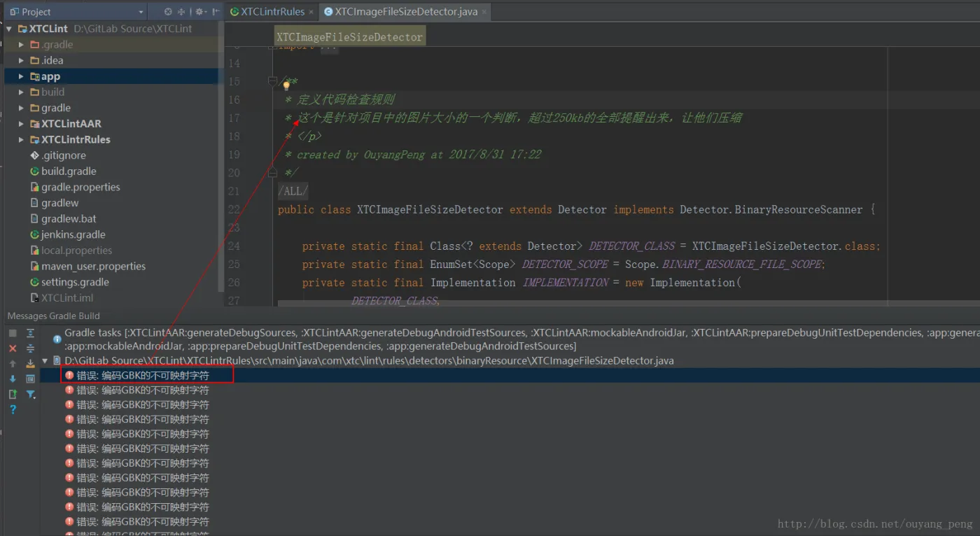This screenshot has height=536, width=980.
Task: Expand the XTCLintrRules module arrow
Action: point(22,140)
